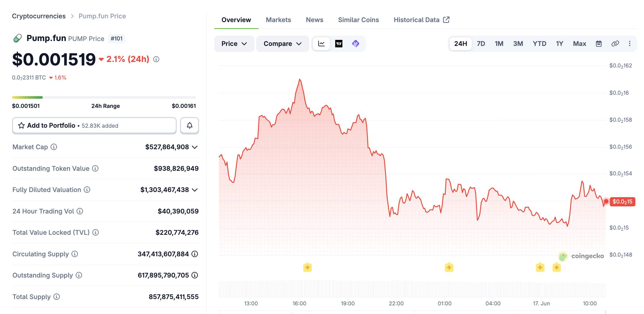
Task: Select the Max time range
Action: tap(579, 44)
